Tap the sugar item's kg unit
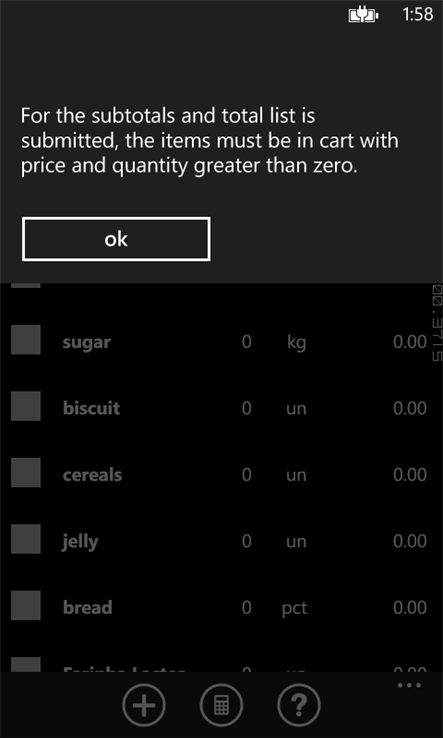 (x=296, y=343)
